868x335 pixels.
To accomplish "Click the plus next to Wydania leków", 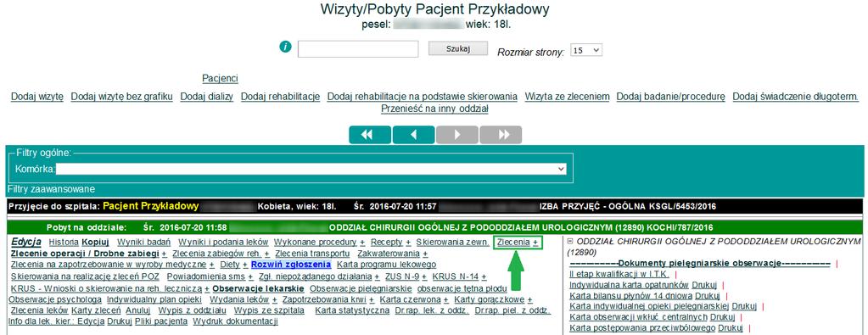I will 275,299.
